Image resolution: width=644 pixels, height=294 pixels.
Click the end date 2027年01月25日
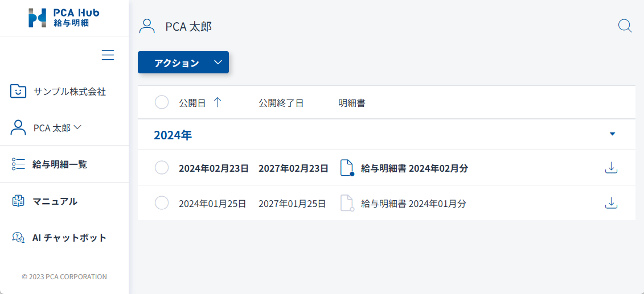click(292, 204)
